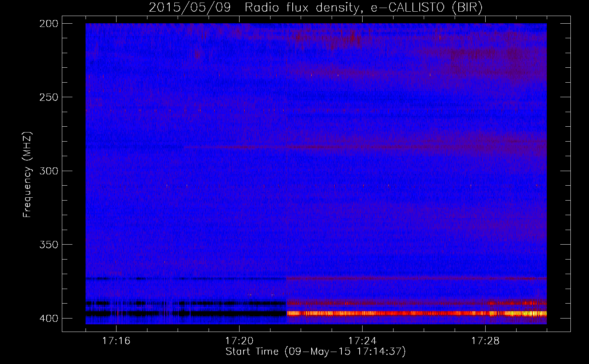Click the 200 frequency tick label
Screen dimensions: 589x364
49,24
